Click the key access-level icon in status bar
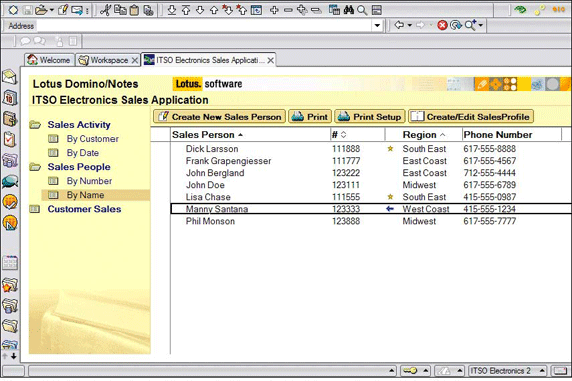This screenshot has width=572, height=381. [x=411, y=371]
